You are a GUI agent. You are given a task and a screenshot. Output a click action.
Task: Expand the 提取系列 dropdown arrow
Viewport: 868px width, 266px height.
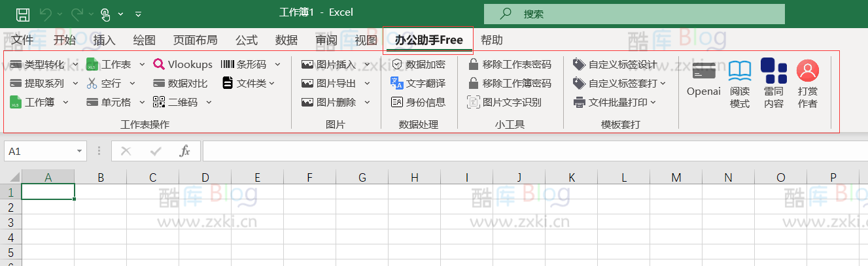click(x=75, y=83)
